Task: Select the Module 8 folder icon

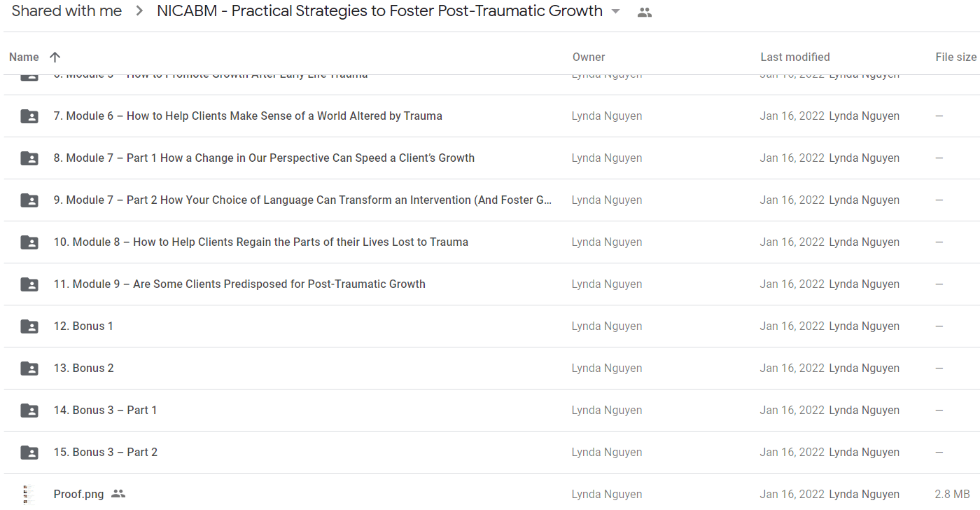Action: click(29, 242)
